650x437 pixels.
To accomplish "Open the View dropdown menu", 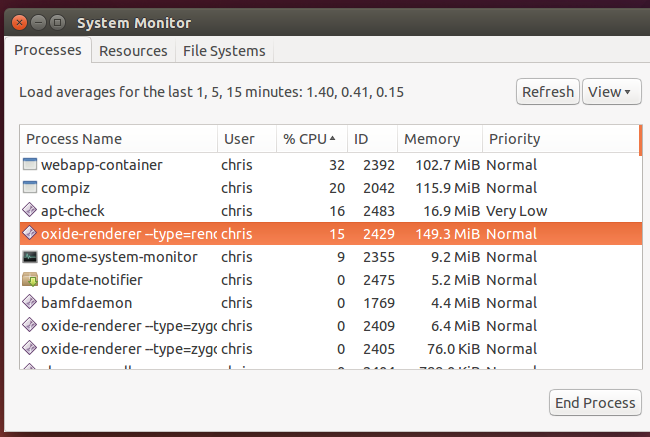I will point(611,92).
